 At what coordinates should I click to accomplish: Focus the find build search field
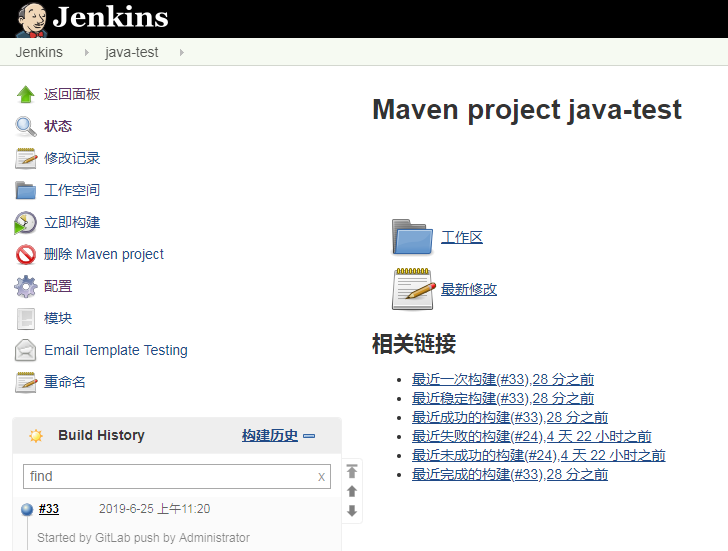[x=177, y=476]
